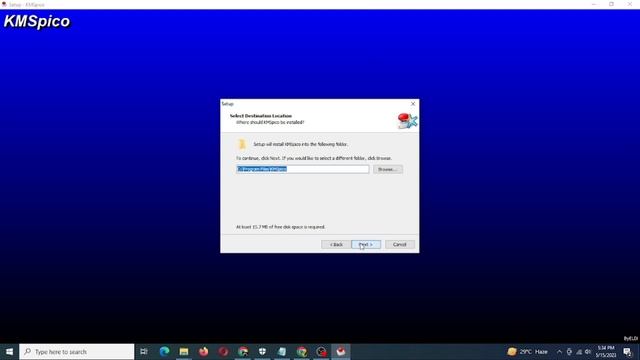640x360 pixels.
Task: Click the Browse button for destination folder
Action: (x=387, y=169)
